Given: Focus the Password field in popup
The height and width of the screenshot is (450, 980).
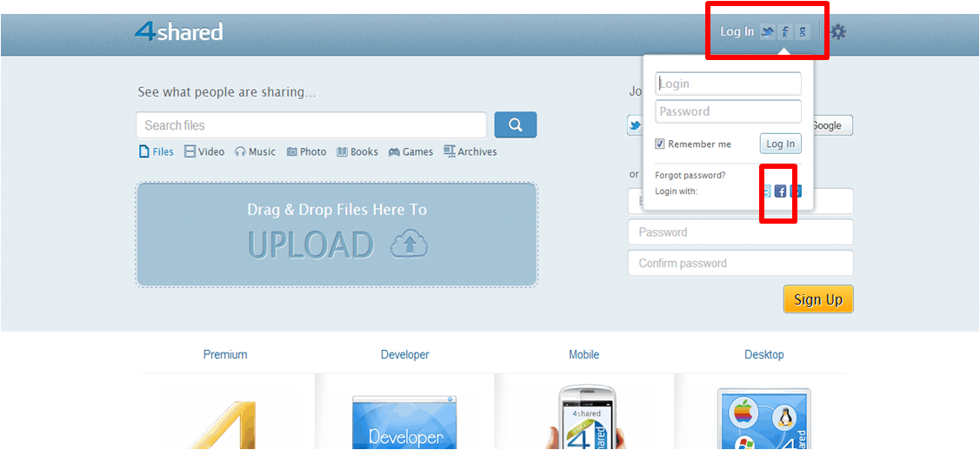Looking at the screenshot, I should (728, 111).
